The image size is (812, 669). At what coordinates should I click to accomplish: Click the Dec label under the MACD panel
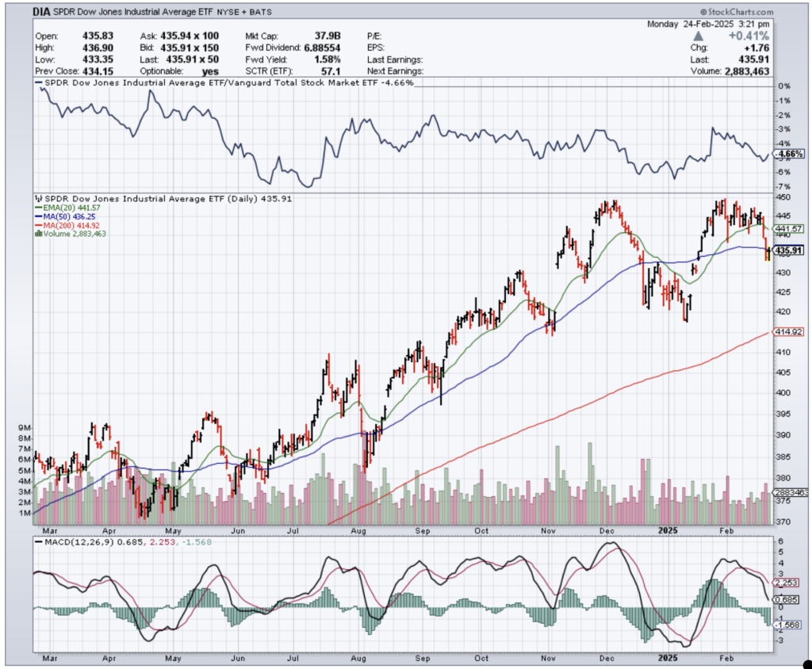(607, 658)
